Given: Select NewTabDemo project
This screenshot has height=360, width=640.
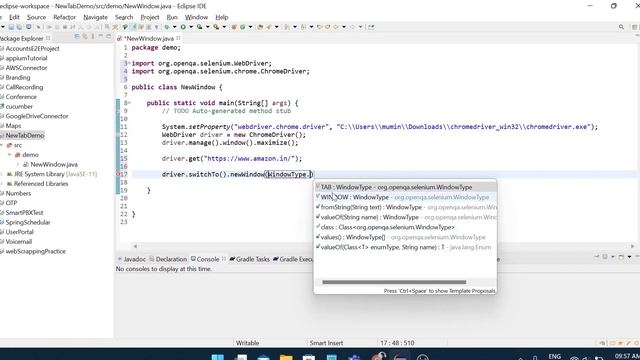Looking at the screenshot, I should pos(24,136).
